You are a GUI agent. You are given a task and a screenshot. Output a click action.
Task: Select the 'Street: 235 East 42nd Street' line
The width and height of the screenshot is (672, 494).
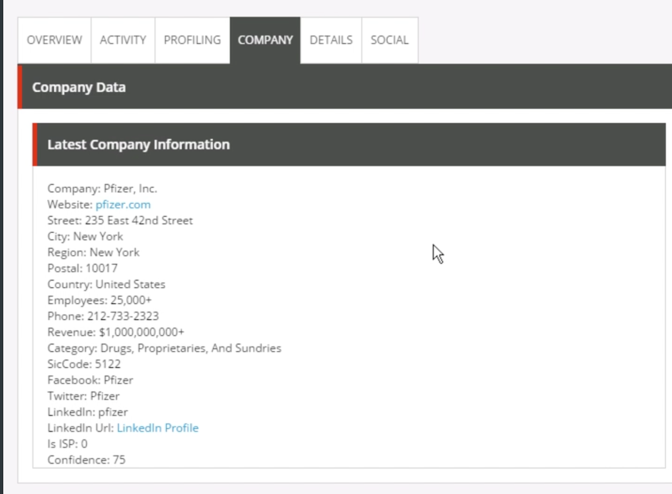coord(120,221)
